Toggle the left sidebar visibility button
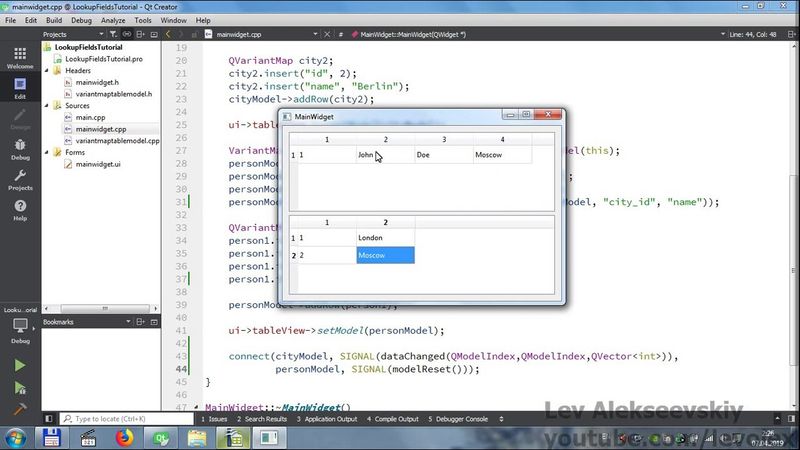Viewport: 800px width, 450px height. (50, 419)
